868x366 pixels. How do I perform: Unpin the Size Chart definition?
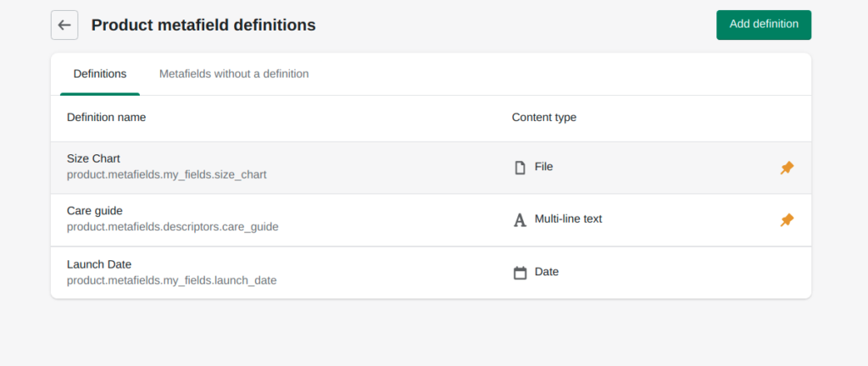point(787,168)
